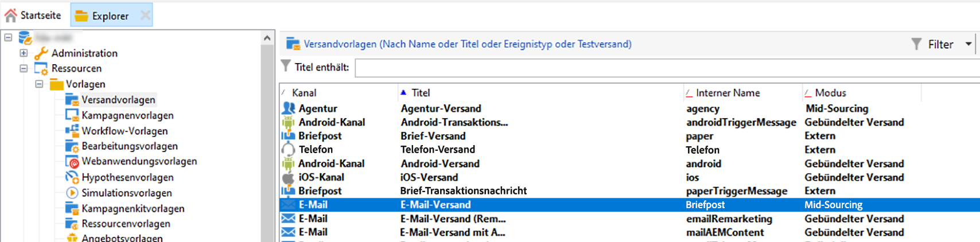This screenshot has width=980, height=242.
Task: Sort list by Interner Name column
Action: coord(727,93)
